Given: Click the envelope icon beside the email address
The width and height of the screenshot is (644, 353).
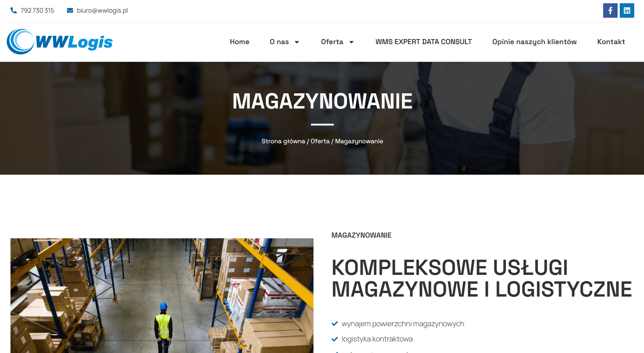Looking at the screenshot, I should 70,10.
